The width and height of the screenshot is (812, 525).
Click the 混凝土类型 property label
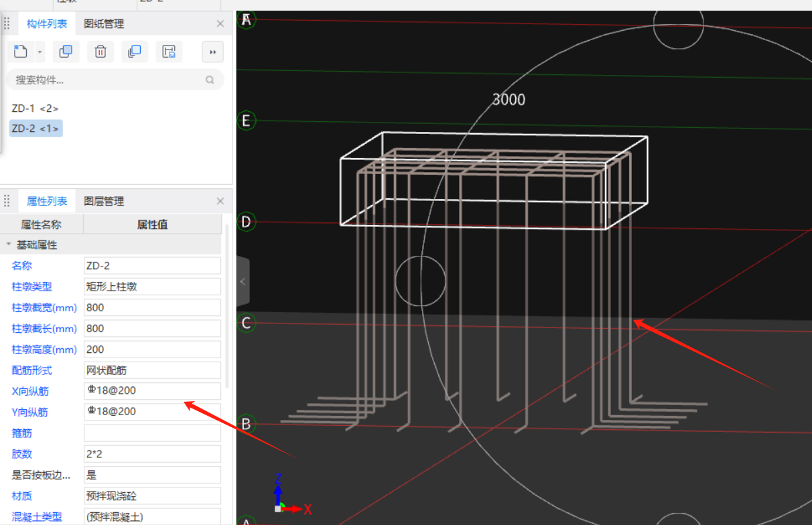point(37,516)
